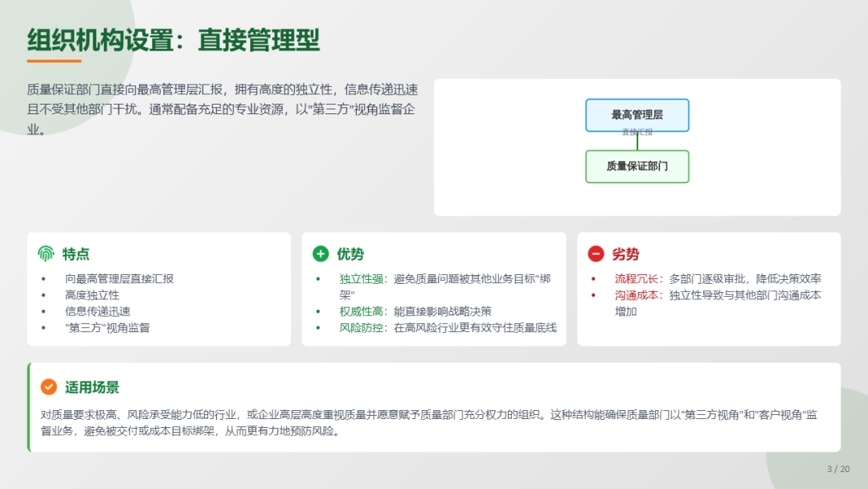
Task: Click the green plus icon beside 优势
Action: click(x=321, y=254)
